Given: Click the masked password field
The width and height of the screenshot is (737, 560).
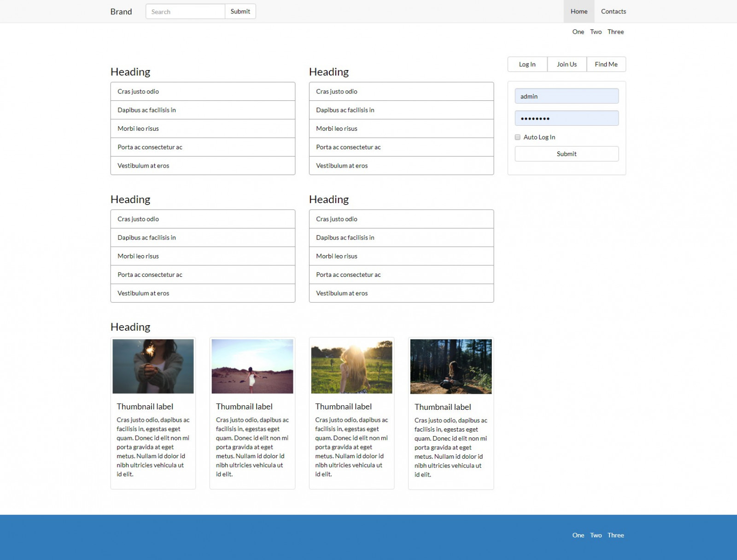Looking at the screenshot, I should pyautogui.click(x=566, y=118).
